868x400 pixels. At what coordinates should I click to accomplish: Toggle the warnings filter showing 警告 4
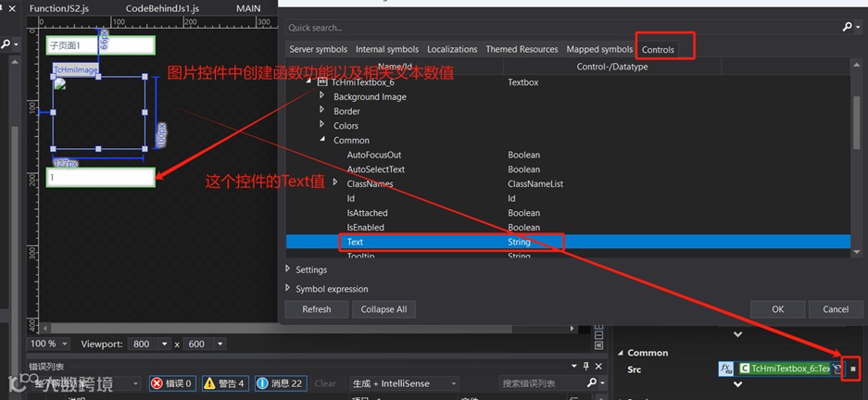coord(224,383)
